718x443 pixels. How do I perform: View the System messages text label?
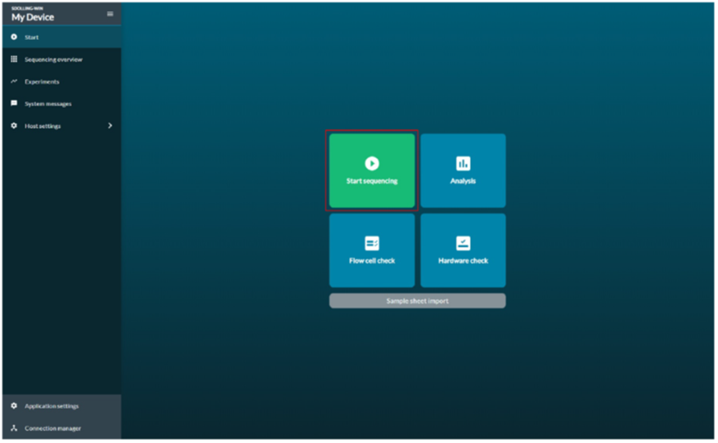pos(48,103)
